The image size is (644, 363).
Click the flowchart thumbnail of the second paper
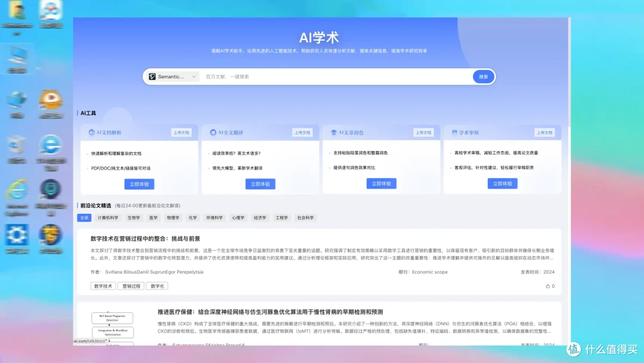click(113, 328)
